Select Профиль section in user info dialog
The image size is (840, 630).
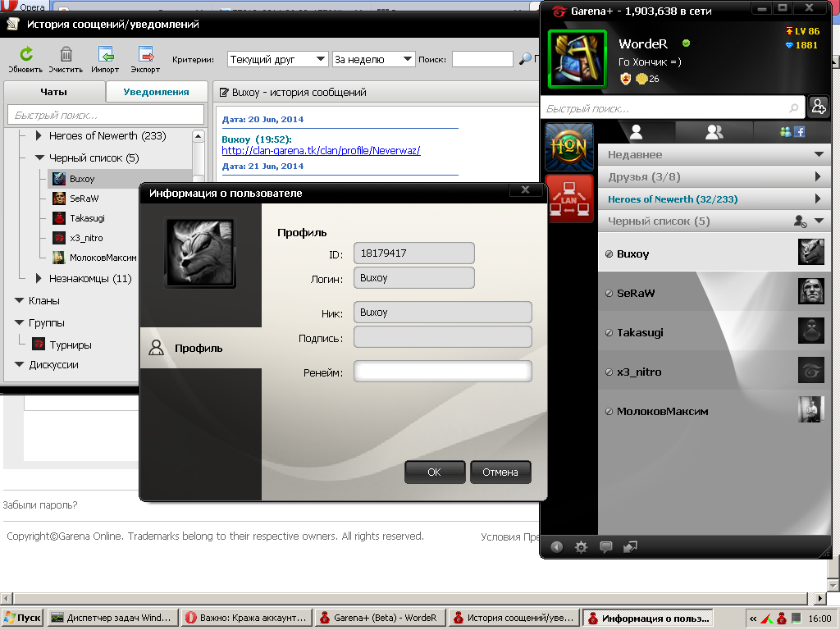201,348
